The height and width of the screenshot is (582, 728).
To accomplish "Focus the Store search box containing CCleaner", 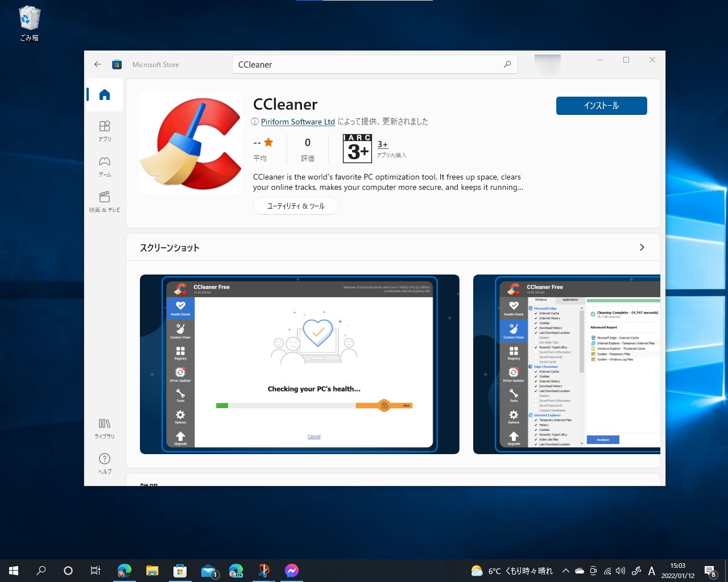I will pyautogui.click(x=374, y=64).
